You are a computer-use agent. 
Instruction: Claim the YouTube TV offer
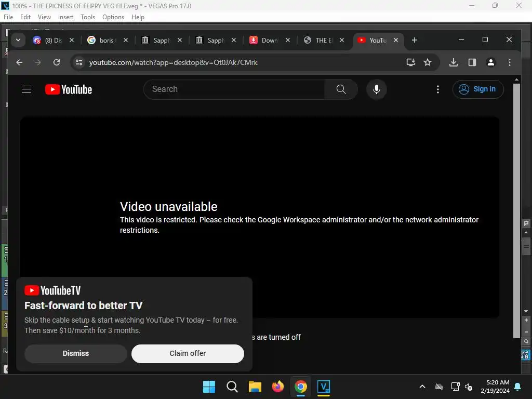click(188, 353)
